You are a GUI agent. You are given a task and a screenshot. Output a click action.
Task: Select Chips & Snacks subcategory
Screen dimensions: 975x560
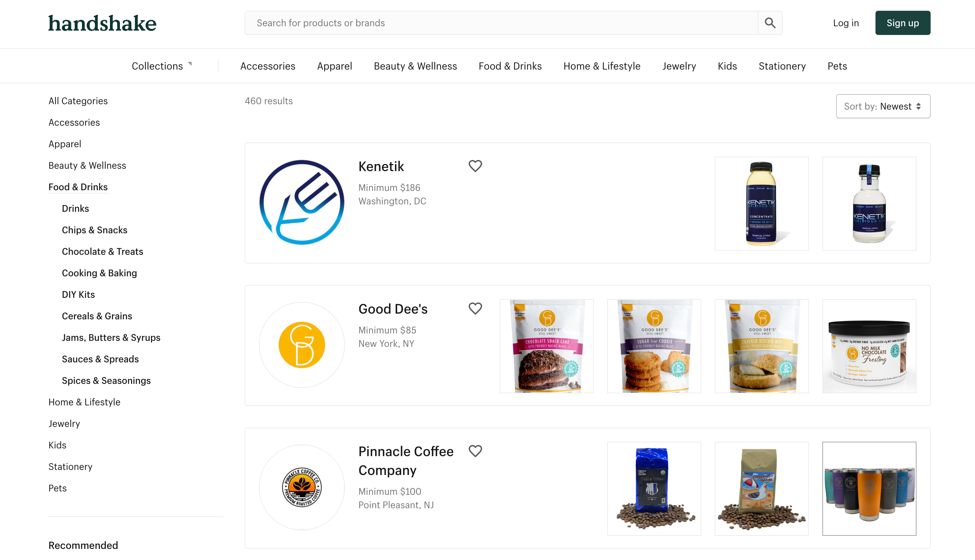(94, 230)
